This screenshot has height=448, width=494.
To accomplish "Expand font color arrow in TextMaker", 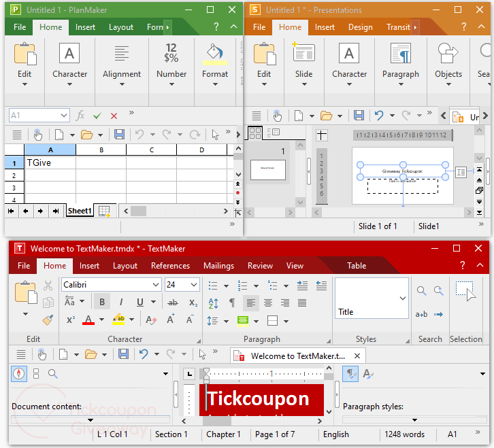I will [x=101, y=320].
